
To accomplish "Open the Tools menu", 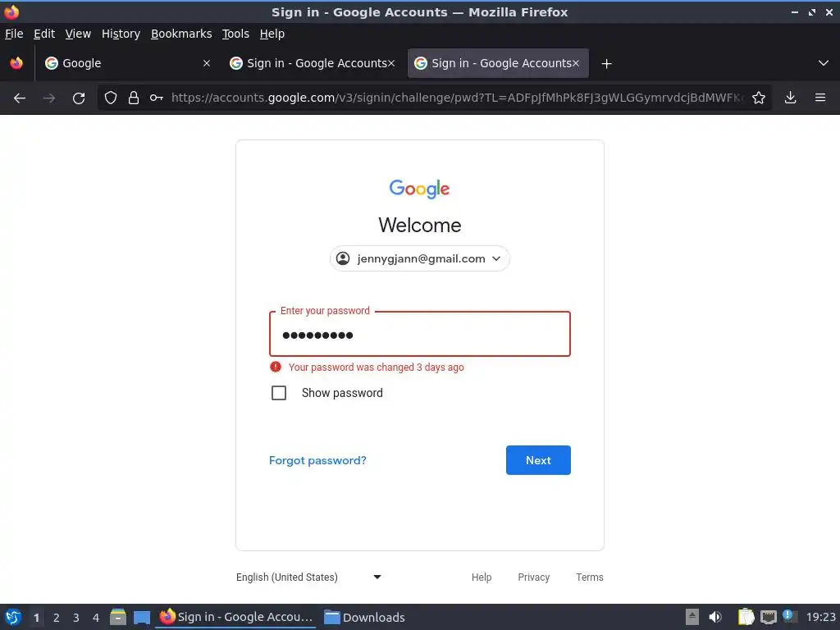I will (235, 34).
